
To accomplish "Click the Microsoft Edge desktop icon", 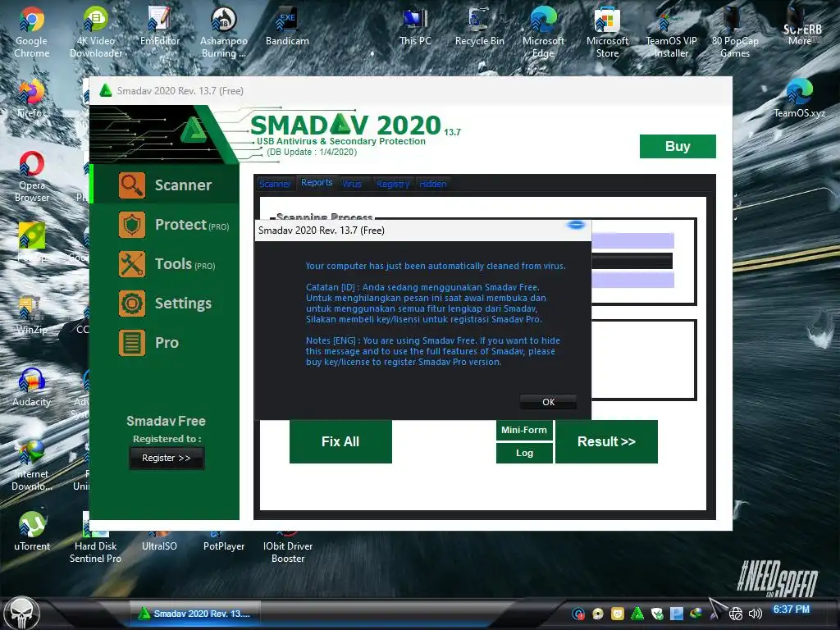I will coord(543,32).
